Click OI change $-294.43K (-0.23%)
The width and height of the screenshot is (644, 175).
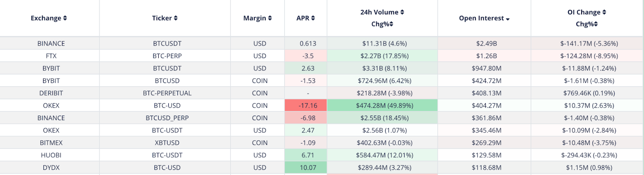pyautogui.click(x=589, y=155)
